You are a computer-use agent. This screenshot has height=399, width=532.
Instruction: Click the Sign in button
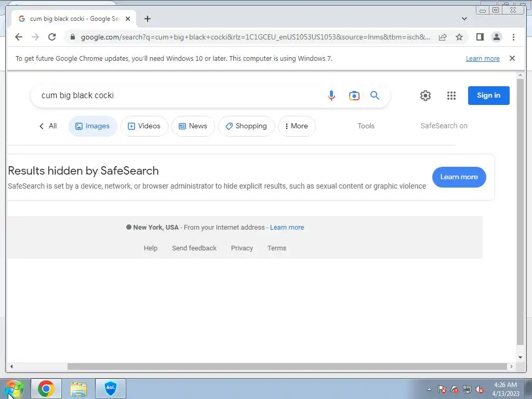pyautogui.click(x=488, y=96)
